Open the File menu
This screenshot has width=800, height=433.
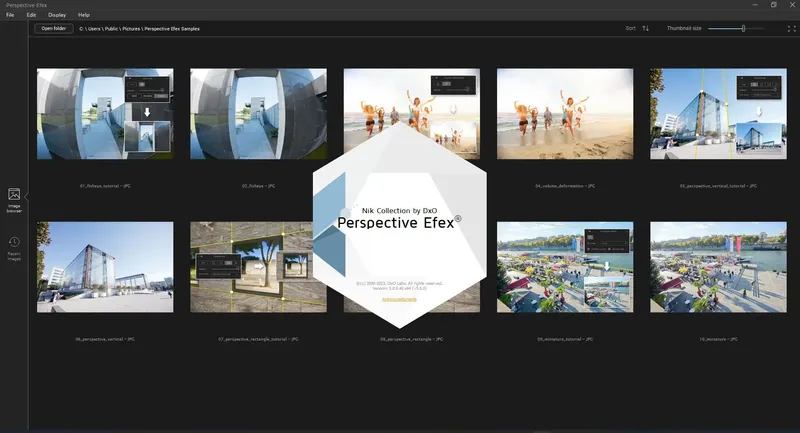coord(10,15)
